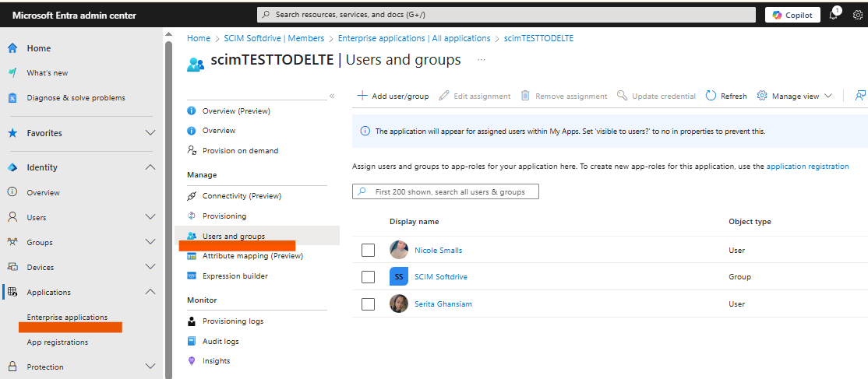Image resolution: width=868 pixels, height=379 pixels.
Task: Click Serita Ghansiam profile picture
Action: 399,304
